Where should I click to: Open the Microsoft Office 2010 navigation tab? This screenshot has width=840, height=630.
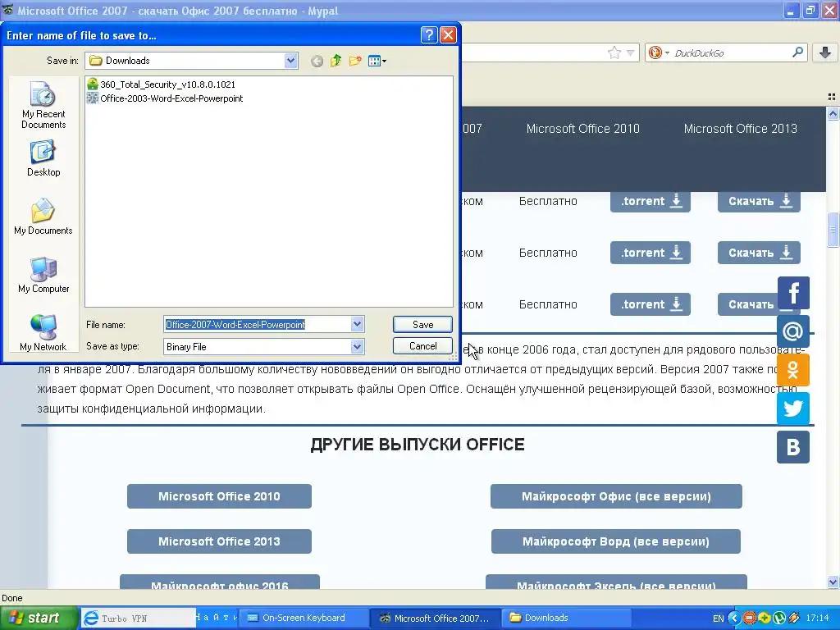(x=583, y=129)
